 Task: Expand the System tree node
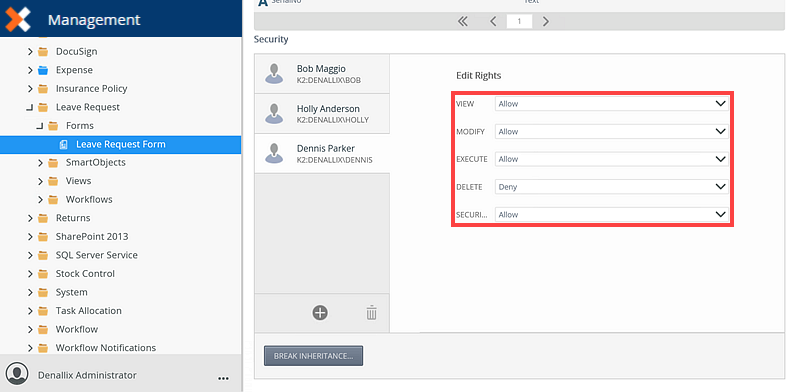(x=31, y=293)
